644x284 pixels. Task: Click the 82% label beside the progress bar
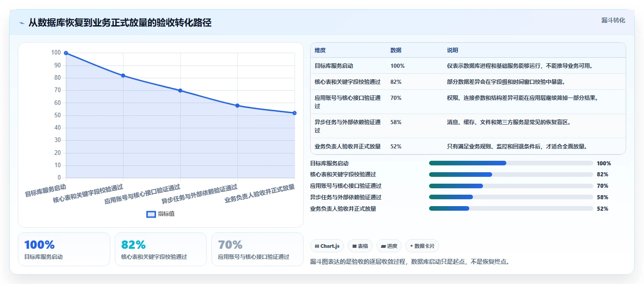click(x=602, y=175)
